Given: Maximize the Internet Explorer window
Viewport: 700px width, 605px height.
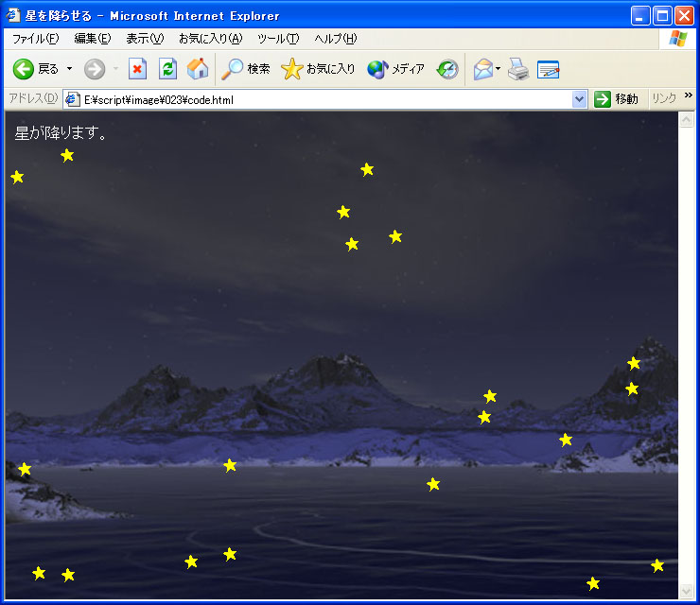Looking at the screenshot, I should 662,16.
